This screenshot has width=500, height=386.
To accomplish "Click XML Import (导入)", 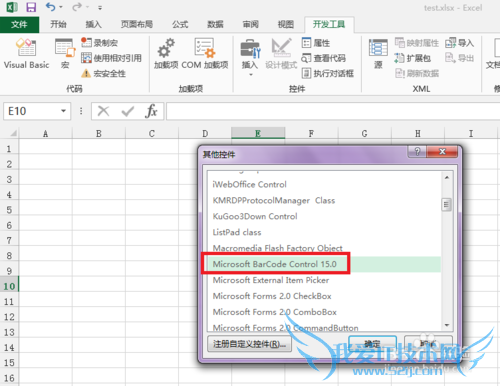I will pyautogui.click(x=459, y=43).
